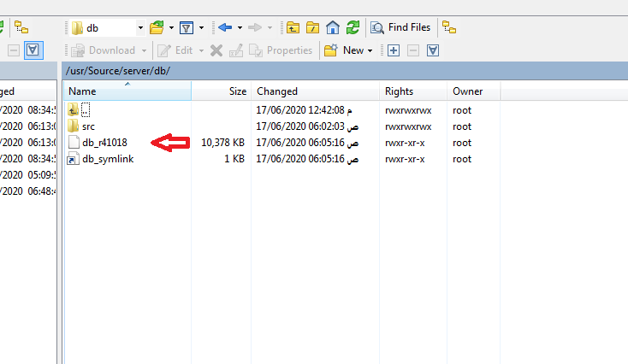Image resolution: width=628 pixels, height=364 pixels.
Task: Click the db_r41018 file icon
Action: coord(74,143)
